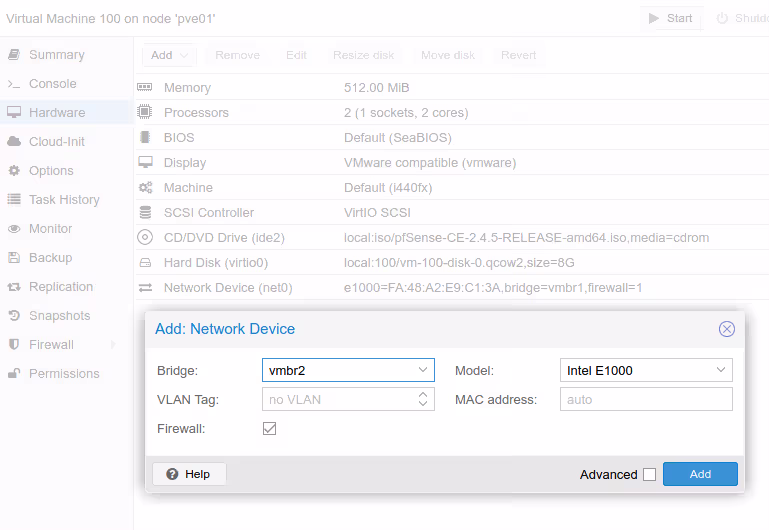Open Console via its terminal icon
This screenshot has height=530, width=769.
point(14,84)
